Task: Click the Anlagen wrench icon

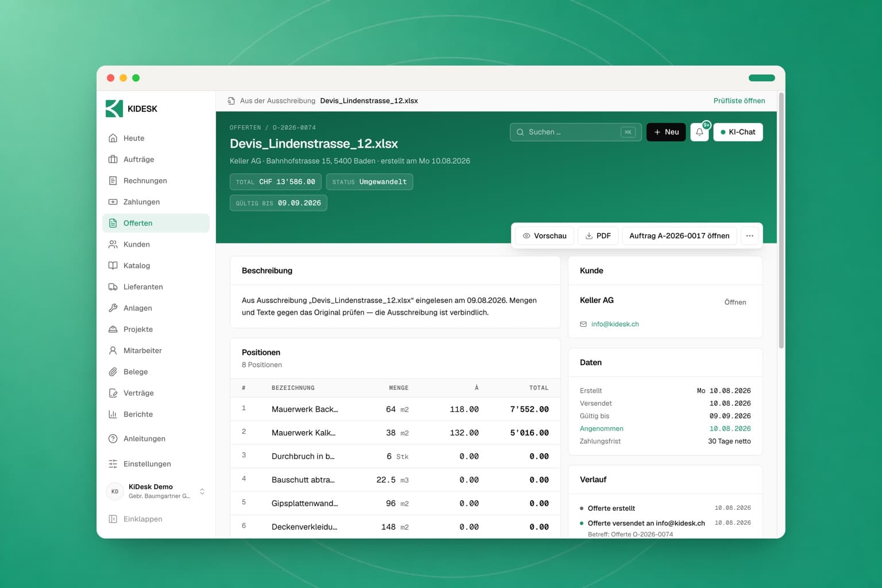Action: pyautogui.click(x=113, y=308)
